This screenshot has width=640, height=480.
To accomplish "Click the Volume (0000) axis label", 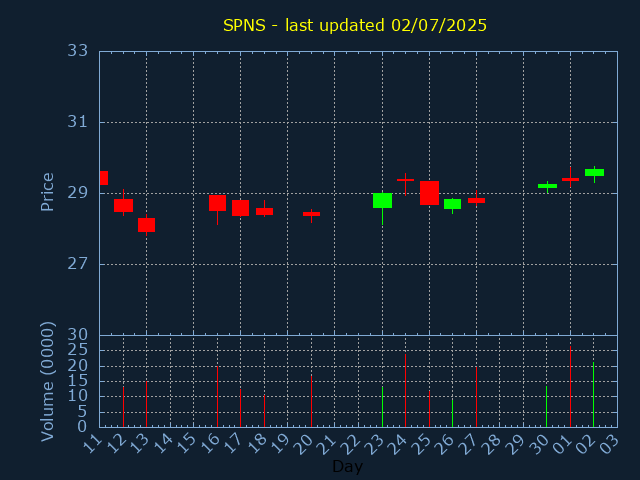I will (47, 382).
